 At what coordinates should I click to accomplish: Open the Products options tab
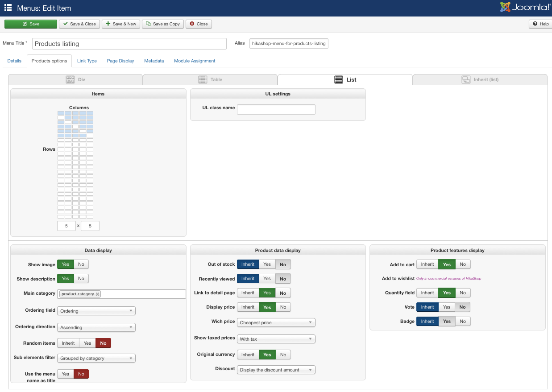pos(49,61)
